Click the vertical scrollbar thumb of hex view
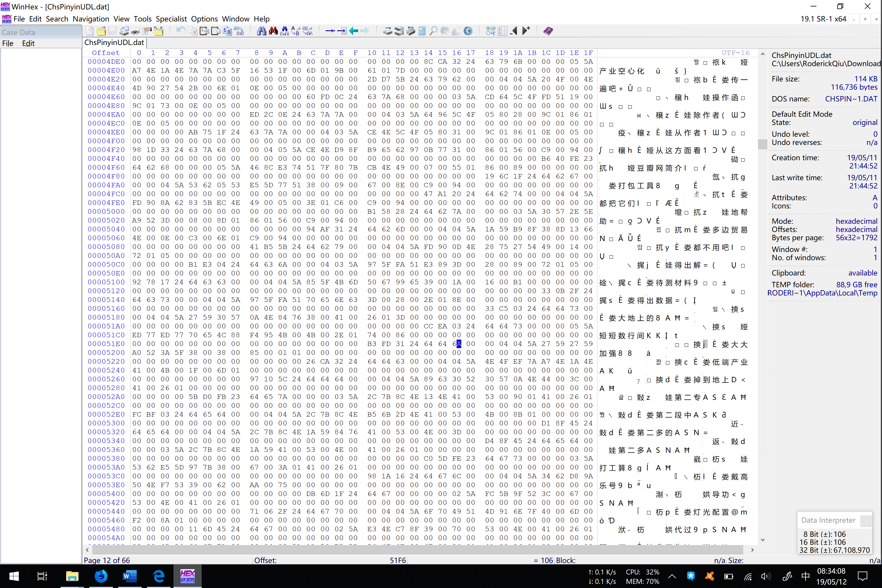The height and width of the screenshot is (588, 882). coord(762,144)
